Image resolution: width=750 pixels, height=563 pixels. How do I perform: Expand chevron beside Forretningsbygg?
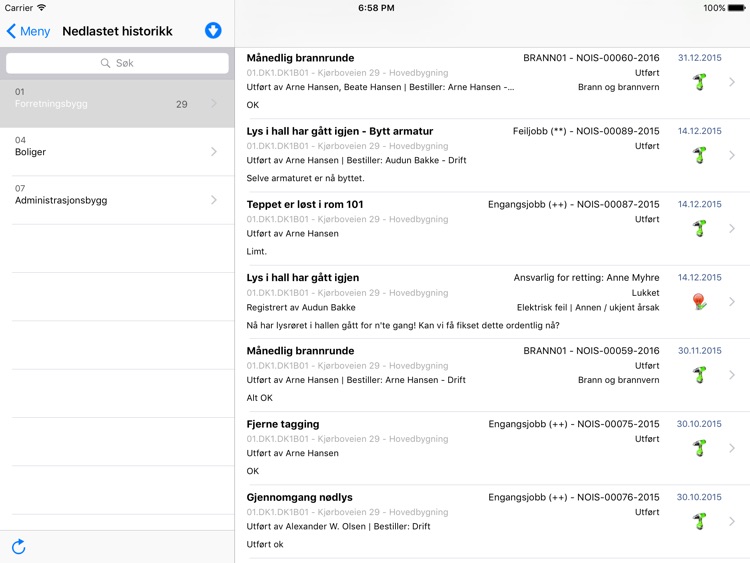point(214,103)
